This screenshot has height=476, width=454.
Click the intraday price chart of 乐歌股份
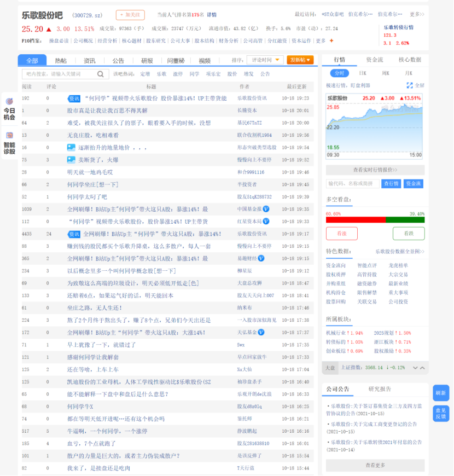374,126
